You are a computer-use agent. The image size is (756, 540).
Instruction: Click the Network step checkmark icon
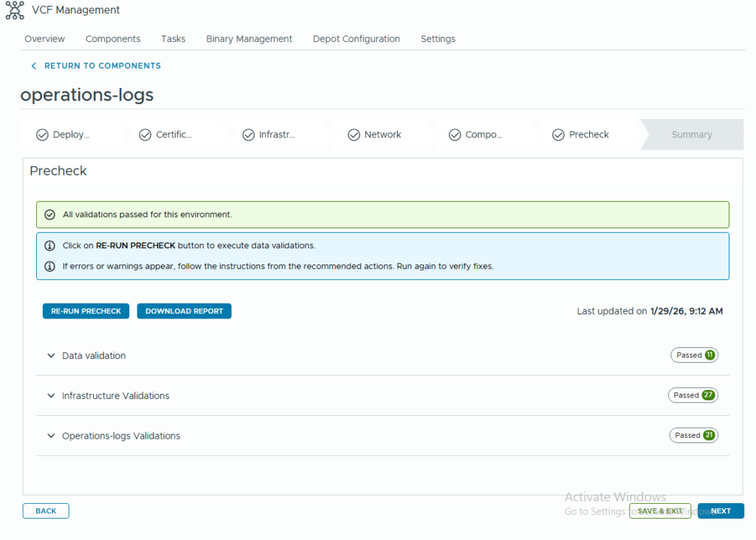click(354, 135)
